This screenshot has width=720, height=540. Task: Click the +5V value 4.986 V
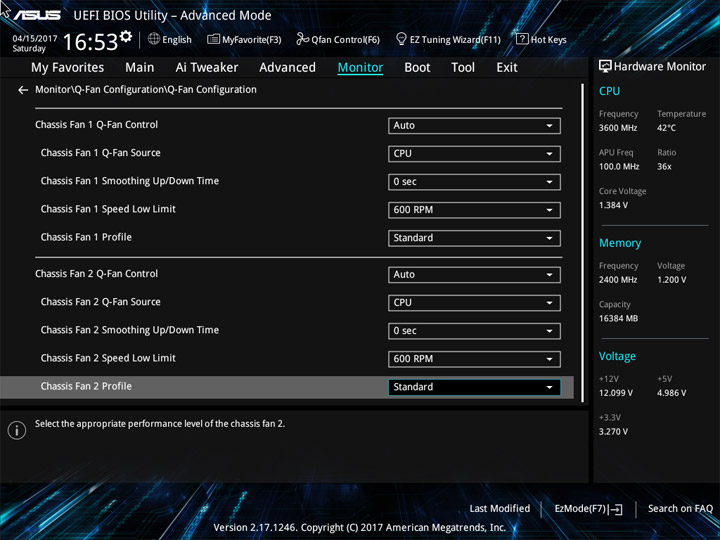point(671,393)
